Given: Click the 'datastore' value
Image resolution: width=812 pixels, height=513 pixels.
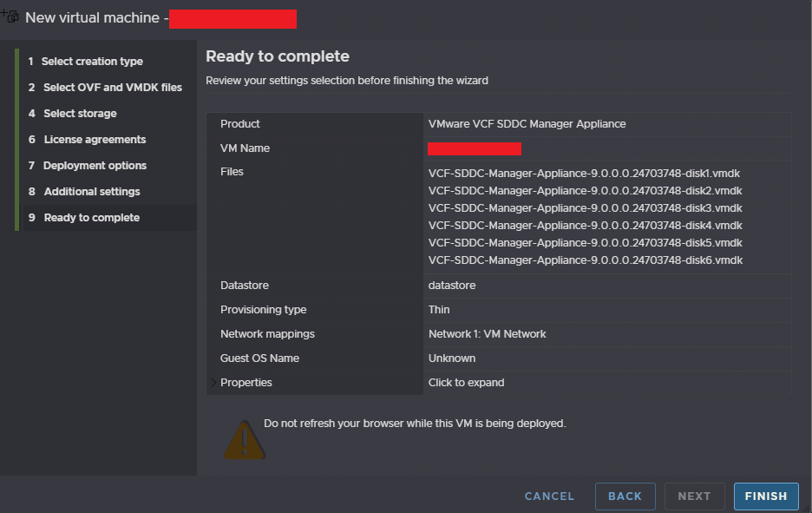Looking at the screenshot, I should (452, 285).
